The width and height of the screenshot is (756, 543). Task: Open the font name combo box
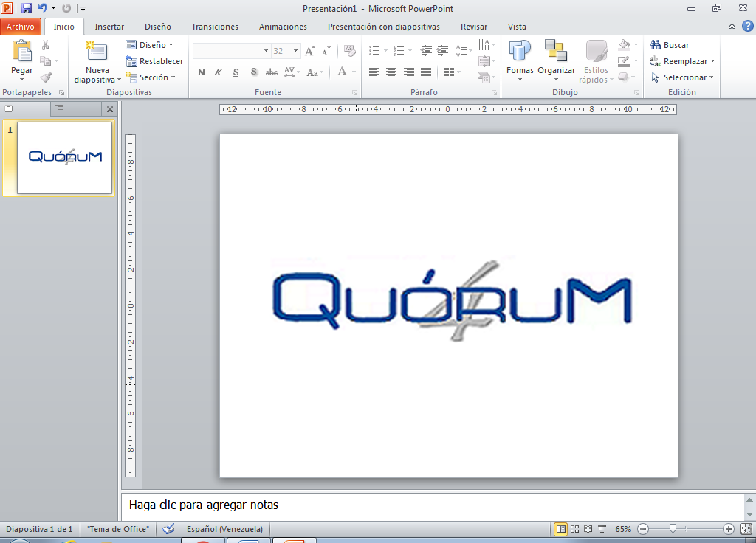point(231,51)
